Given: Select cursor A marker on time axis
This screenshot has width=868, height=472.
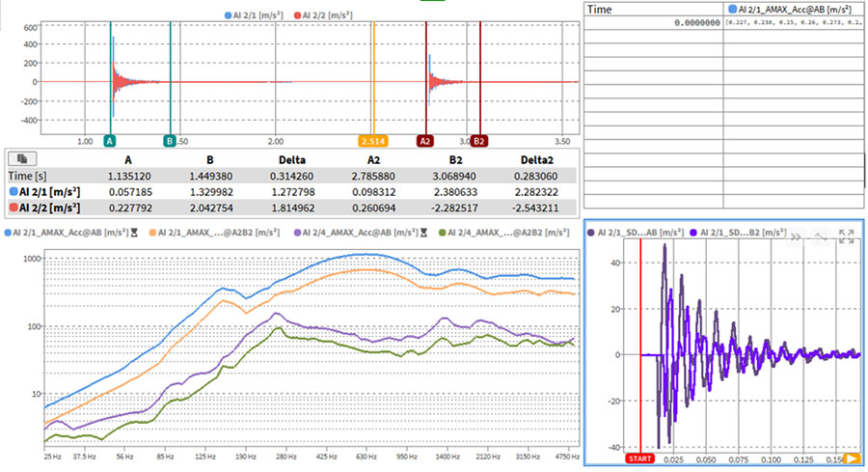Looking at the screenshot, I should click(110, 141).
